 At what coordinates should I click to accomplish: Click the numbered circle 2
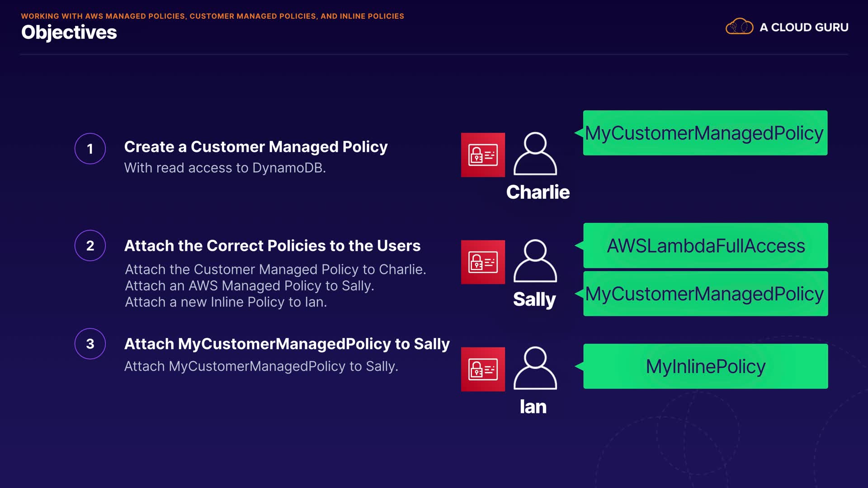[x=90, y=245]
